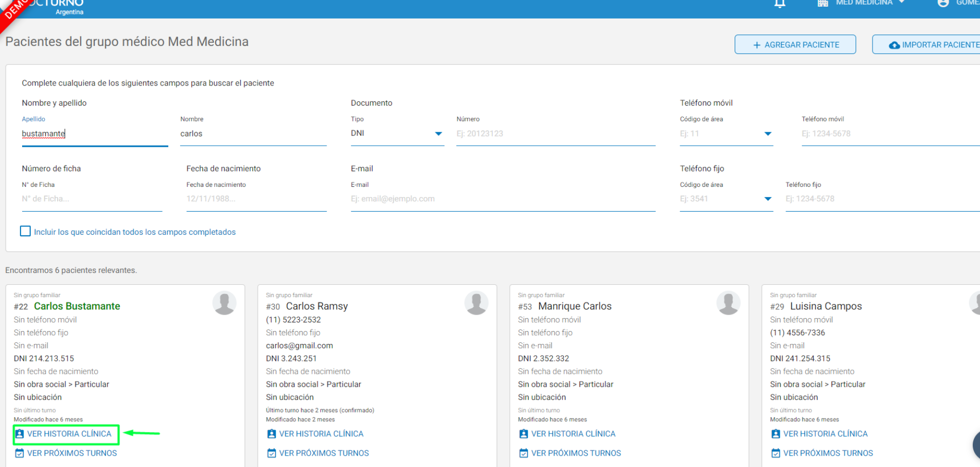Click the calendar icon for Manrique Carlos's próximos turnos

pyautogui.click(x=524, y=453)
